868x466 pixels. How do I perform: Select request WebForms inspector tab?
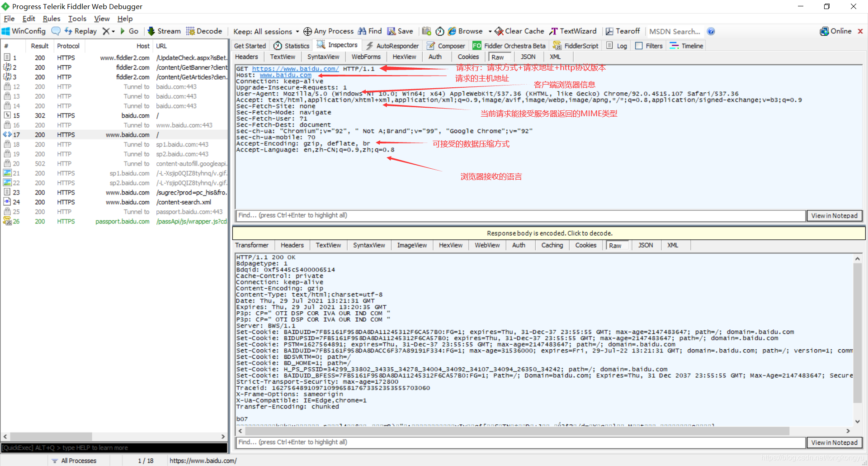[366, 57]
